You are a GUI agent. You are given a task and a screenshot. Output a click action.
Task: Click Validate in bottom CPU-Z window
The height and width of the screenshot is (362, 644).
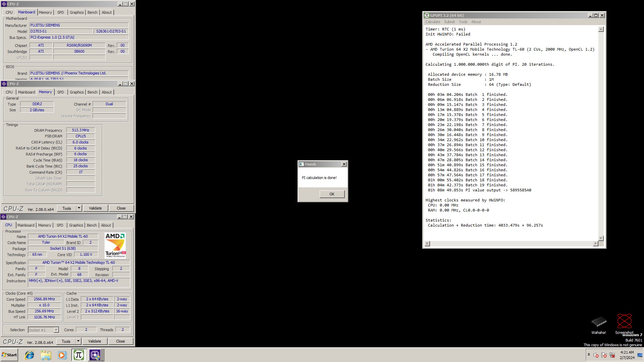[95, 341]
